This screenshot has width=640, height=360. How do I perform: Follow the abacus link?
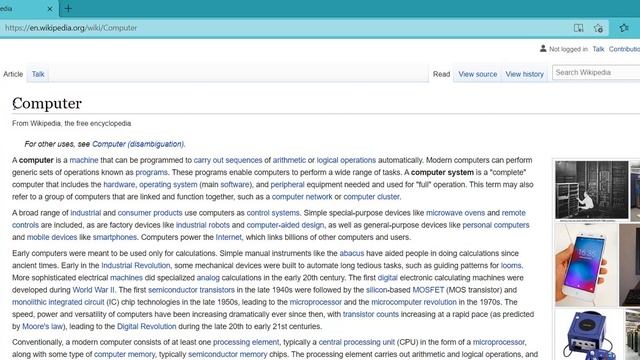(351, 253)
